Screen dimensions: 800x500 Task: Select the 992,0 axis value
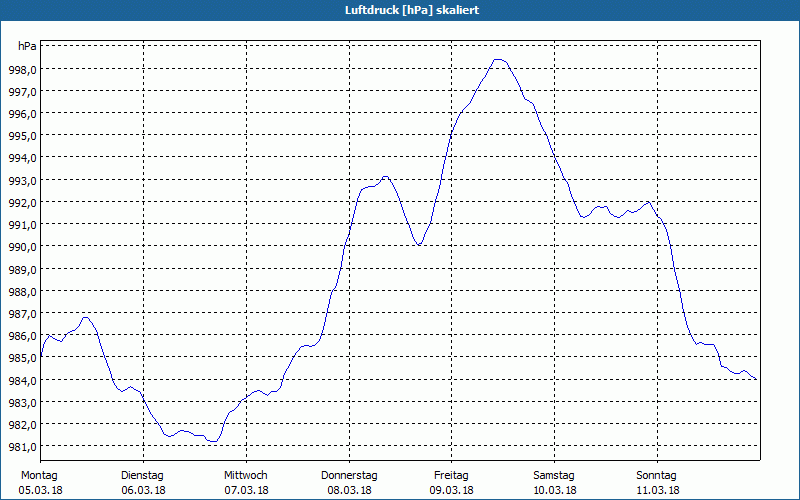(22, 203)
